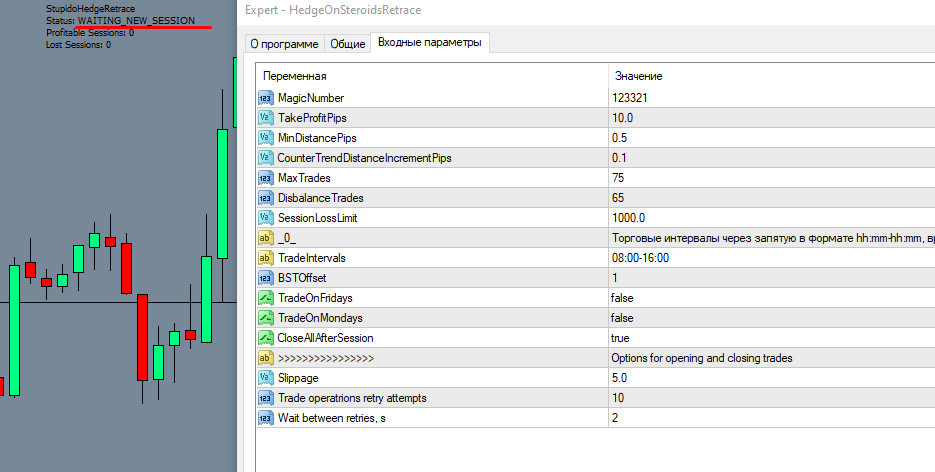
Task: Click the string icon beside _0_ variable
Action: tap(265, 238)
